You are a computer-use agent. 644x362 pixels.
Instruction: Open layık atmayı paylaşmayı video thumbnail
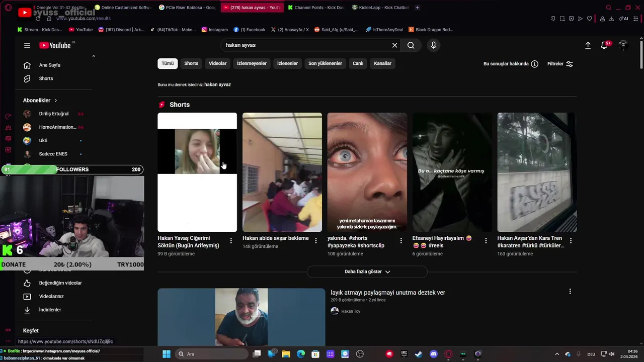[242, 317]
